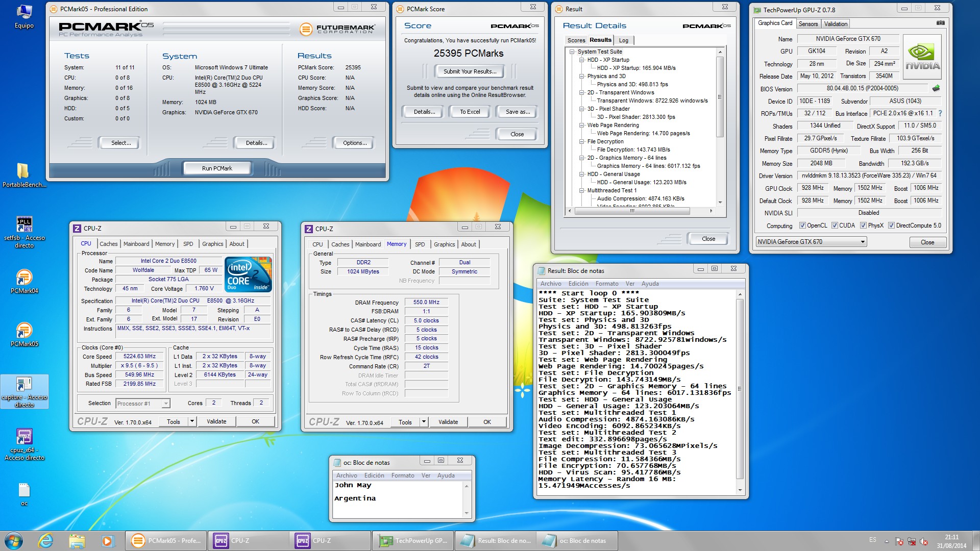980x551 pixels.
Task: Click the Result notepad vertical scrollbar
Action: (740, 392)
